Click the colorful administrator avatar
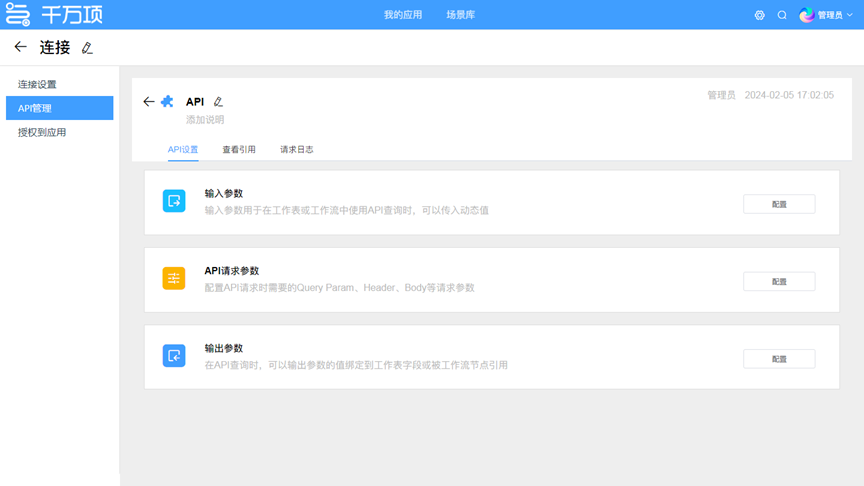864x486 pixels. click(807, 15)
